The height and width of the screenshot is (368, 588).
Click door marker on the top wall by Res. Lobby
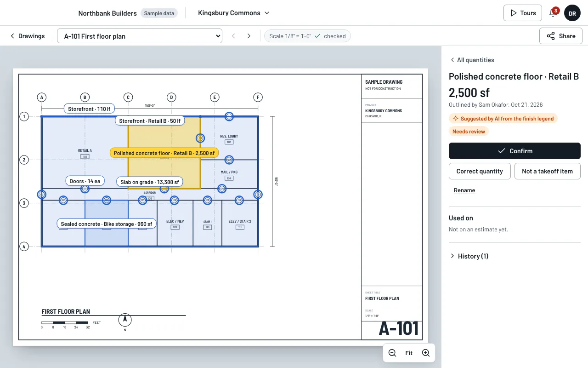tap(229, 116)
